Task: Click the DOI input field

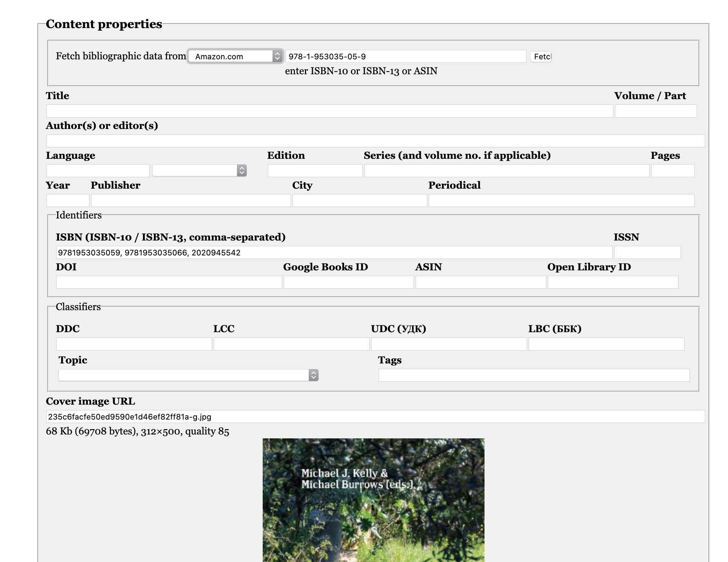Action: click(x=169, y=282)
